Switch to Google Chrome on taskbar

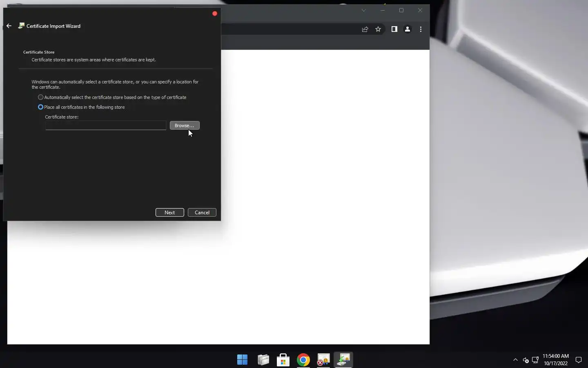pos(303,360)
